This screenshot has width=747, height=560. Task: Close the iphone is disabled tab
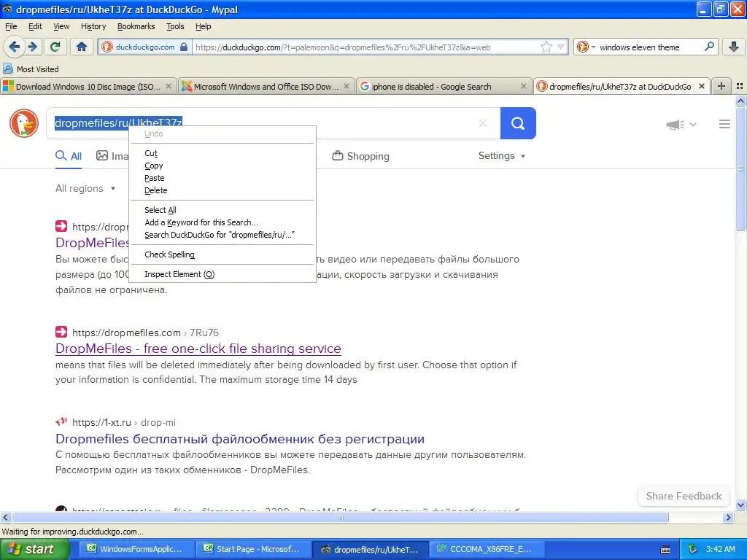point(524,86)
